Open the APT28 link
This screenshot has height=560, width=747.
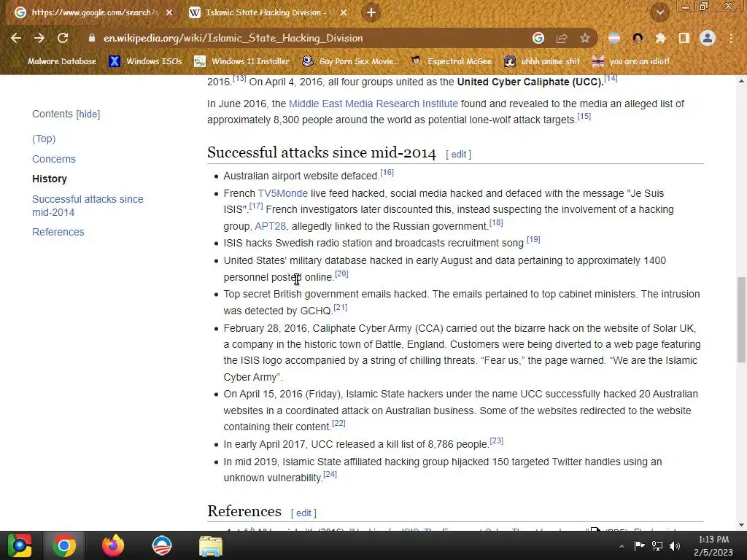tap(270, 226)
